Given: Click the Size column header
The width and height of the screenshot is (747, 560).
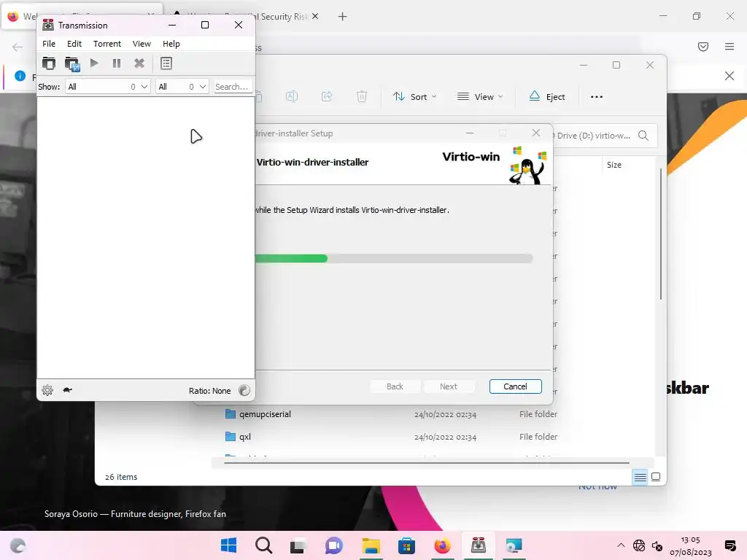Looking at the screenshot, I should (614, 165).
